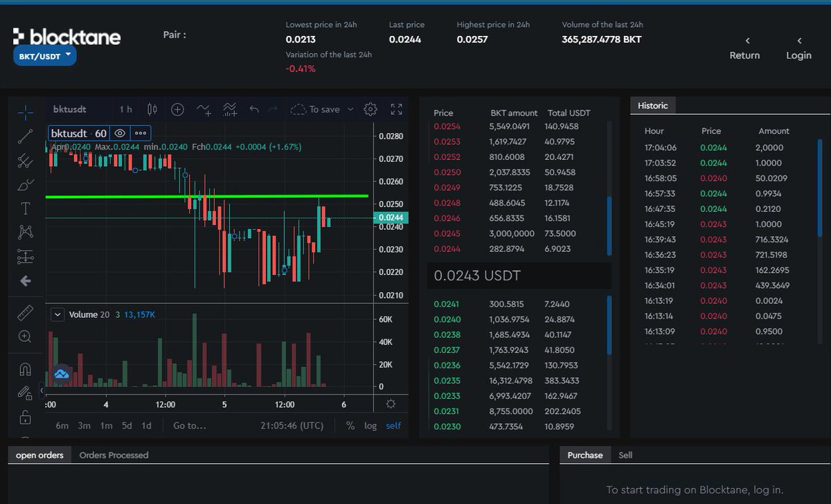
Task: Click the Undo arrow in chart toolbar
Action: (253, 109)
